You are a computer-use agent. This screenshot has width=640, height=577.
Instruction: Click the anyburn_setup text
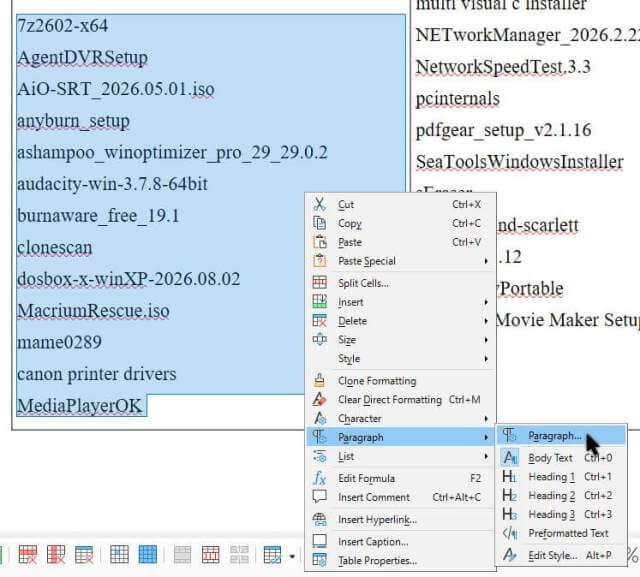click(x=73, y=121)
